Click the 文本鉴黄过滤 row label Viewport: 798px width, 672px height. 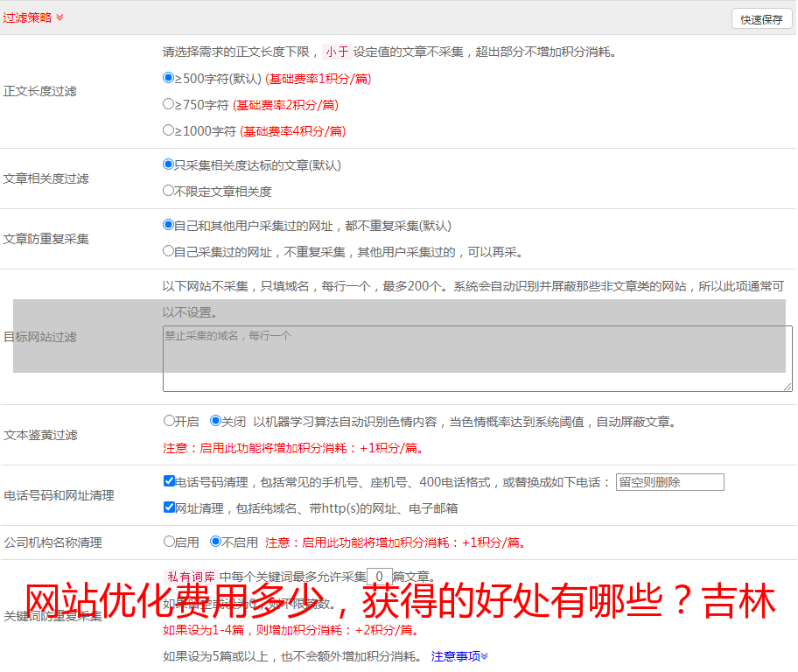(41, 435)
